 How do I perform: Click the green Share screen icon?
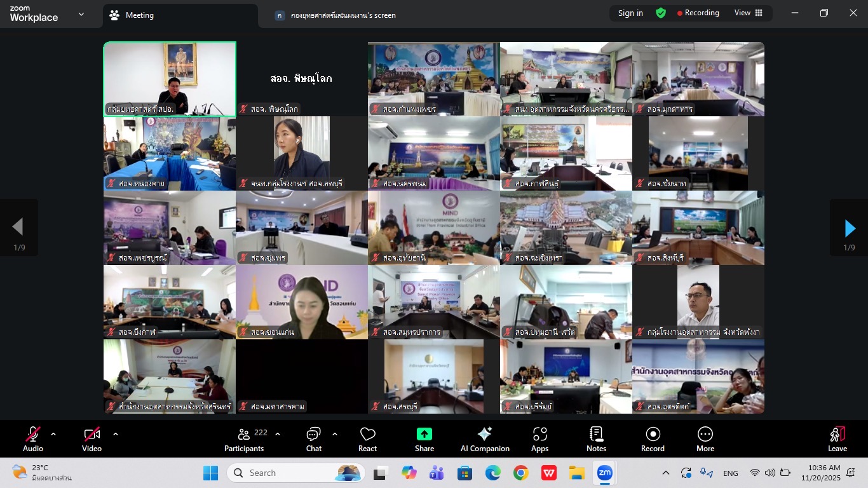[424, 434]
